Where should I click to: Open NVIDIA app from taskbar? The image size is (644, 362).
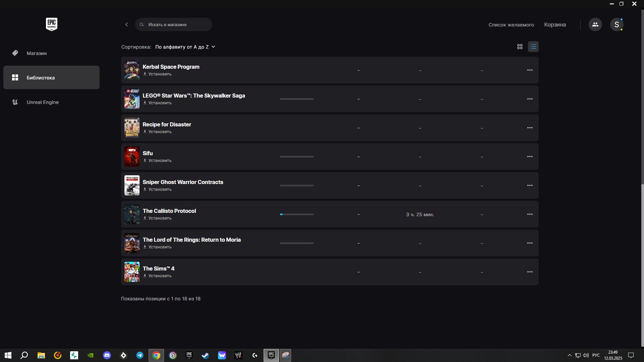coord(91,355)
